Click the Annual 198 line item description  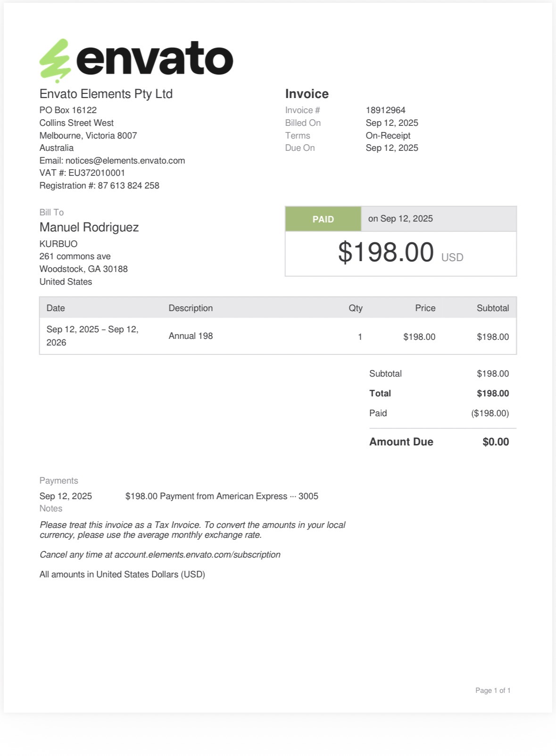pos(191,336)
